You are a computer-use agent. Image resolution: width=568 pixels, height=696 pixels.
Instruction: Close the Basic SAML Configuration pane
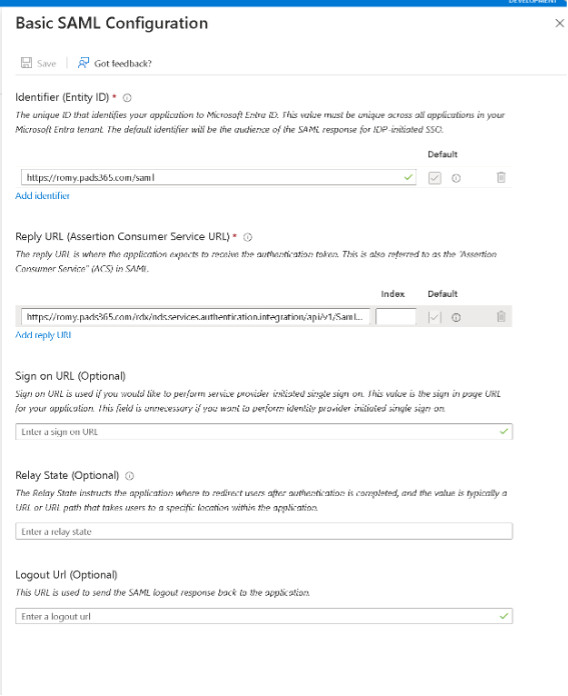coord(560,23)
